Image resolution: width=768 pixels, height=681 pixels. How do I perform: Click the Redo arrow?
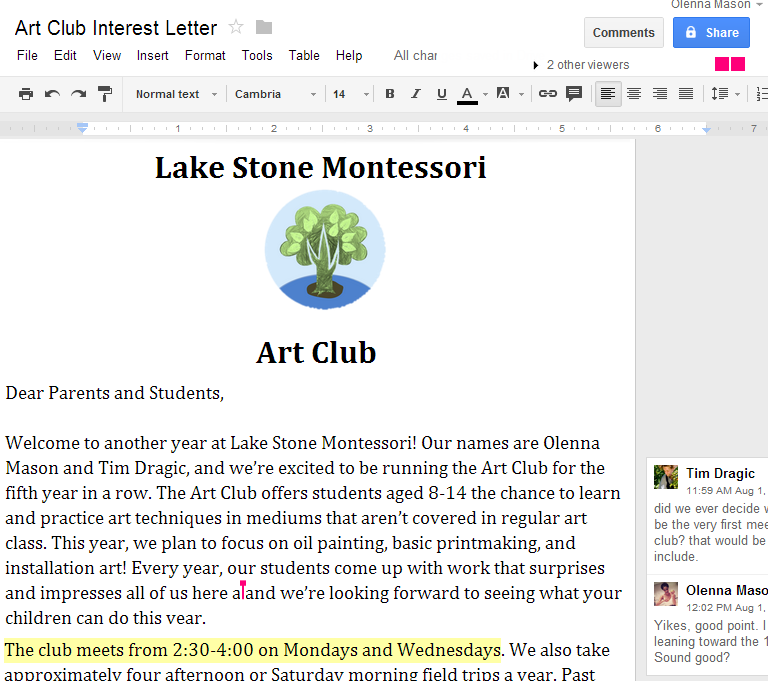click(78, 94)
